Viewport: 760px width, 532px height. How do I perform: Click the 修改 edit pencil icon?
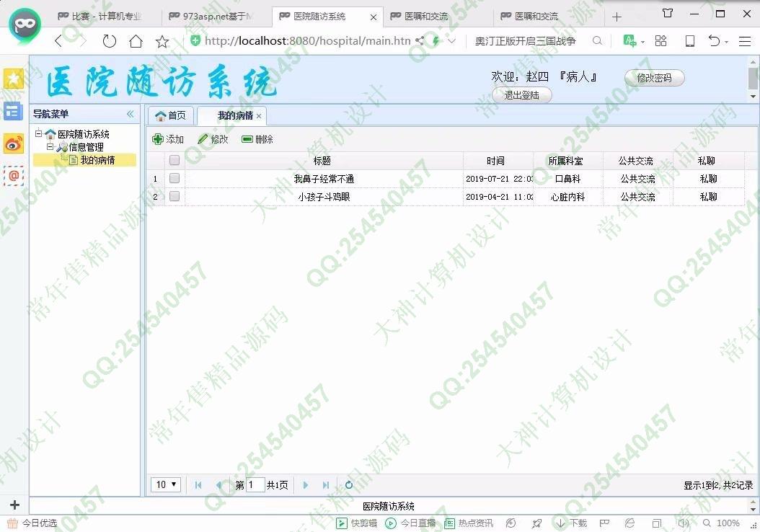203,139
